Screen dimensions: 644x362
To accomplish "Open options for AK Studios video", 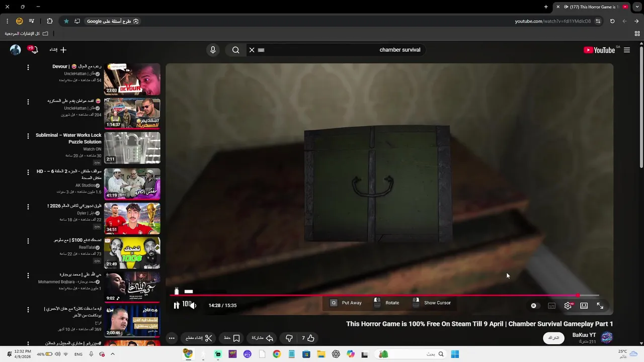I will pyautogui.click(x=28, y=172).
